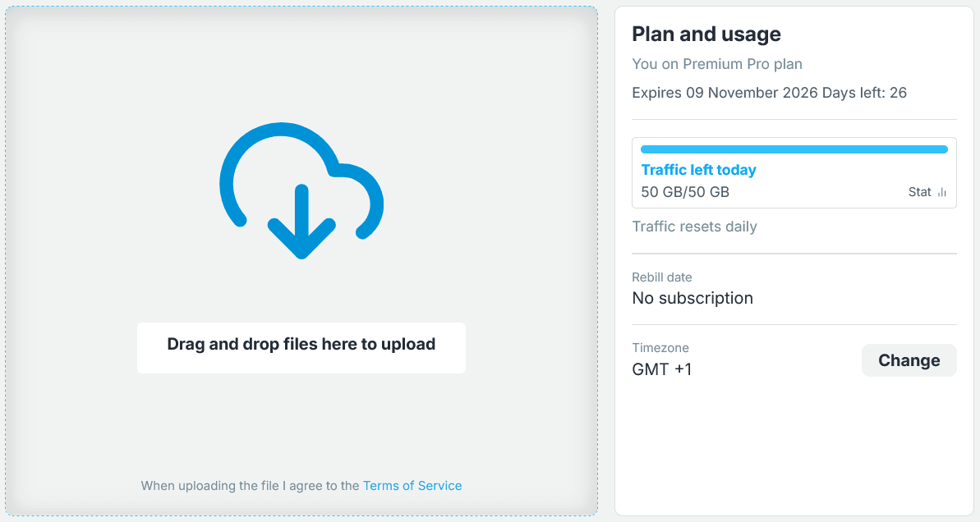Screen dimensions: 980x522
Task: Click the Timezone label
Action: tap(660, 348)
